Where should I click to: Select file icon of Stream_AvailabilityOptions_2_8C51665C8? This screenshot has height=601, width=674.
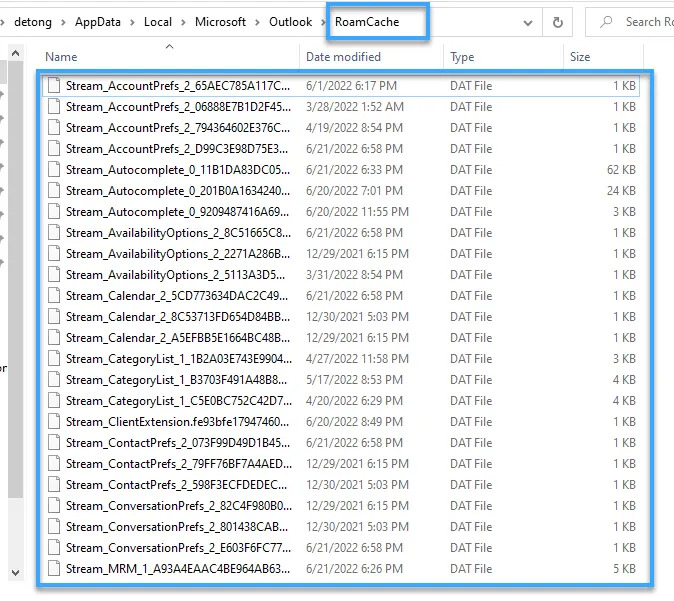[x=54, y=233]
